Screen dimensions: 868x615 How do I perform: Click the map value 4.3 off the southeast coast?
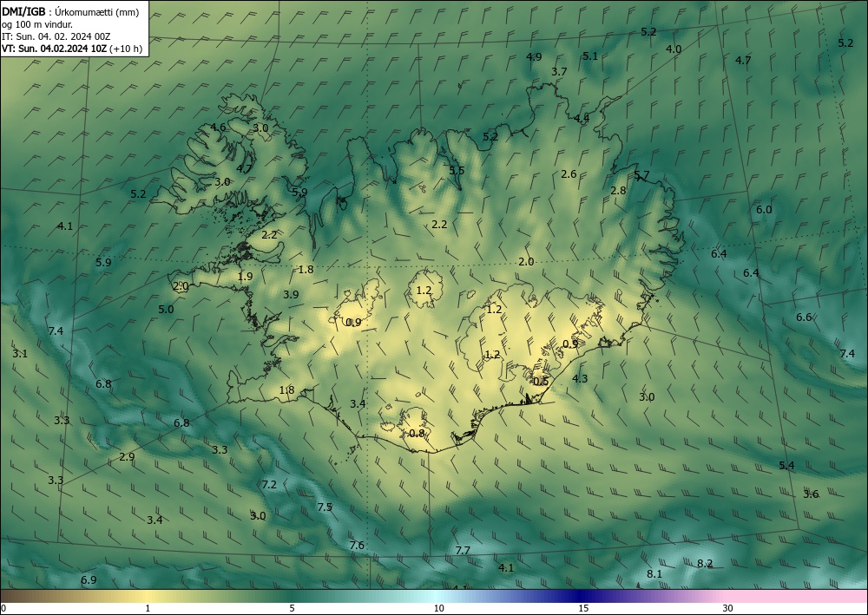click(x=580, y=378)
